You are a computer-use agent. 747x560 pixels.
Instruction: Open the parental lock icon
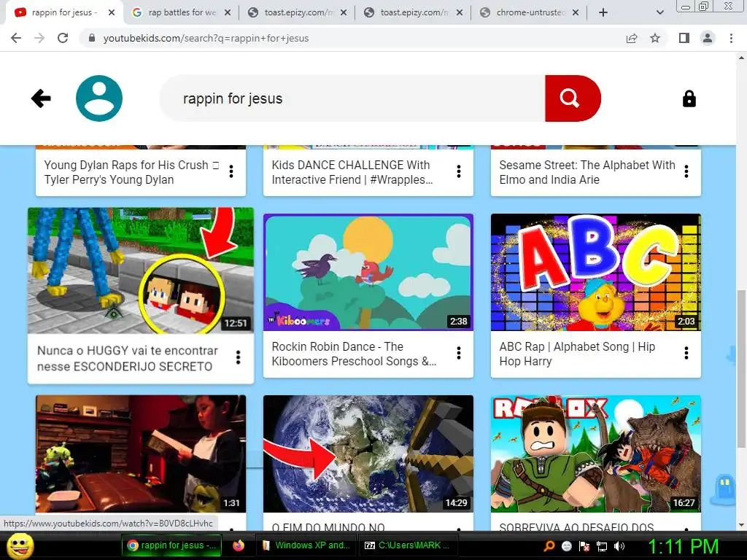pos(689,98)
